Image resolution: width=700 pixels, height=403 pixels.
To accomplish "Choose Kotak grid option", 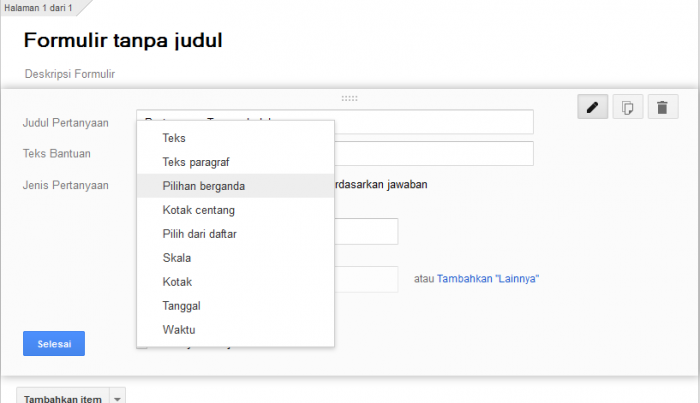I will pyautogui.click(x=235, y=282).
